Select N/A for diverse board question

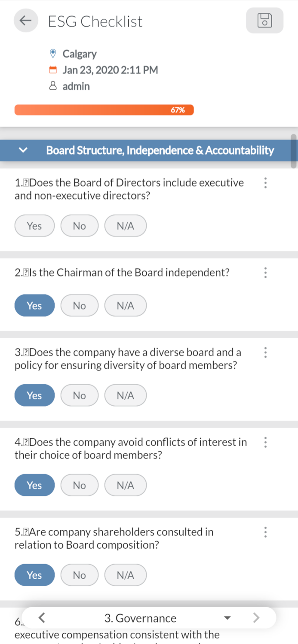pos(125,395)
